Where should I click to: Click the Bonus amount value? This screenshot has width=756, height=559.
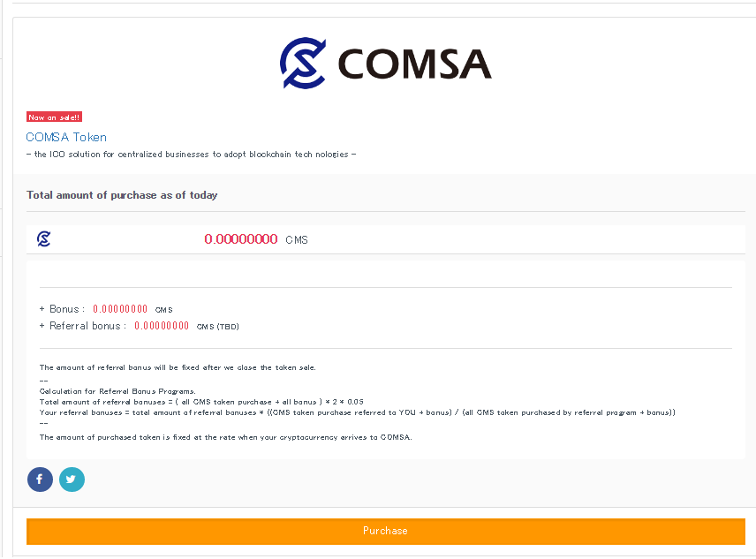pyautogui.click(x=120, y=309)
